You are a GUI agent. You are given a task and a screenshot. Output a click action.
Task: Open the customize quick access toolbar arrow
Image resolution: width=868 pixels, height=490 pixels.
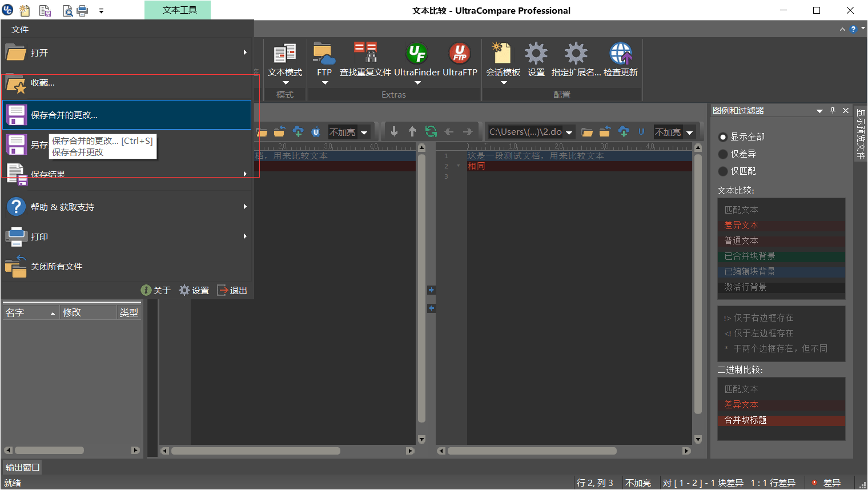pyautogui.click(x=101, y=11)
